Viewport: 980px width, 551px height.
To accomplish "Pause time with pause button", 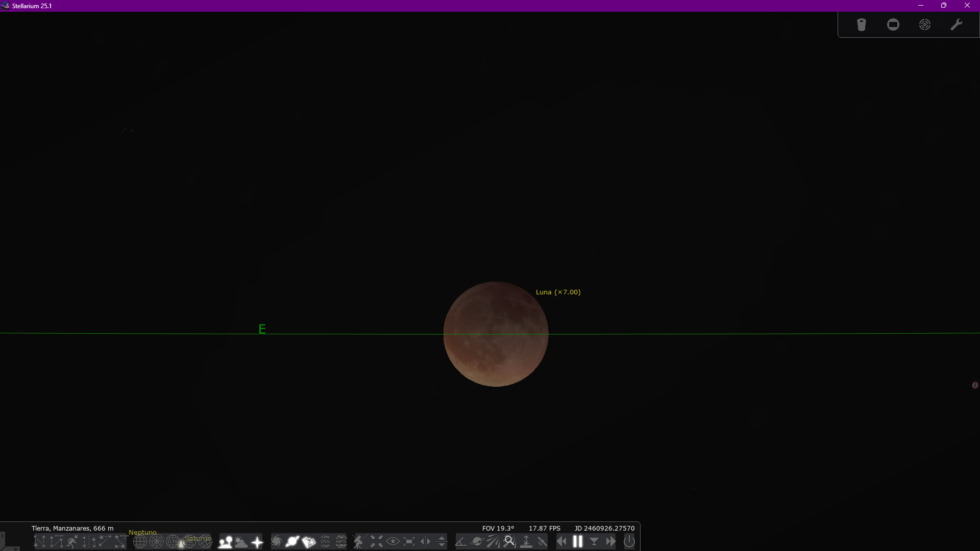I will coord(578,542).
